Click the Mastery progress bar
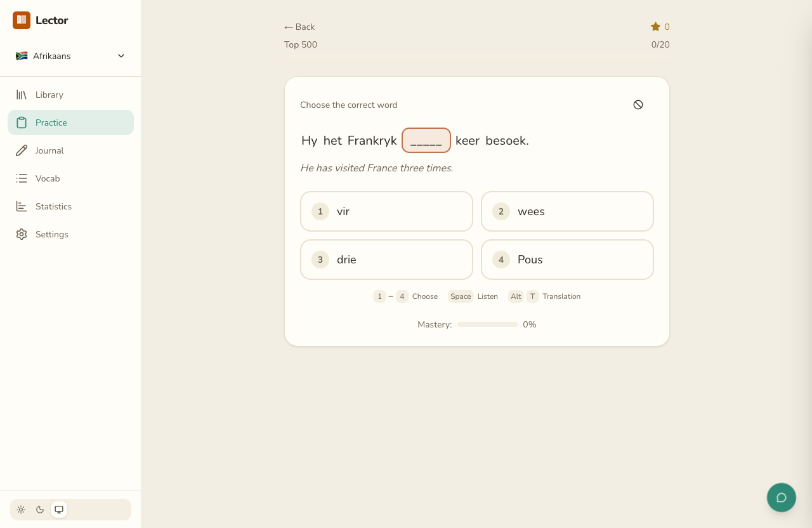 [487, 324]
